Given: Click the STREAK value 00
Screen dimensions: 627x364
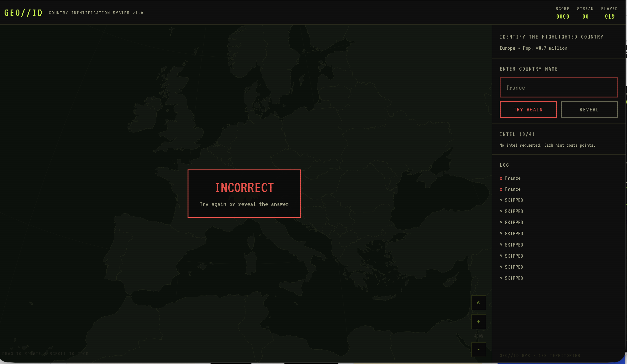Looking at the screenshot, I should coord(585,16).
